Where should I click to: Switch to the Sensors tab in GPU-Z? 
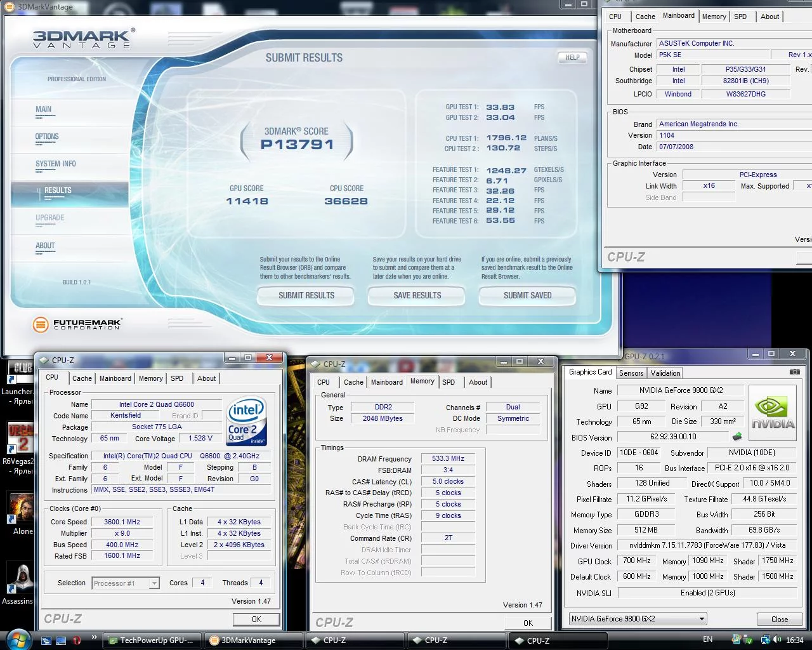point(631,373)
